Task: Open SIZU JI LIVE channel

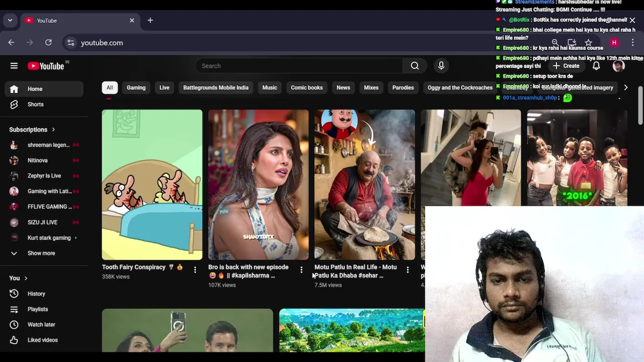Action: point(44,222)
